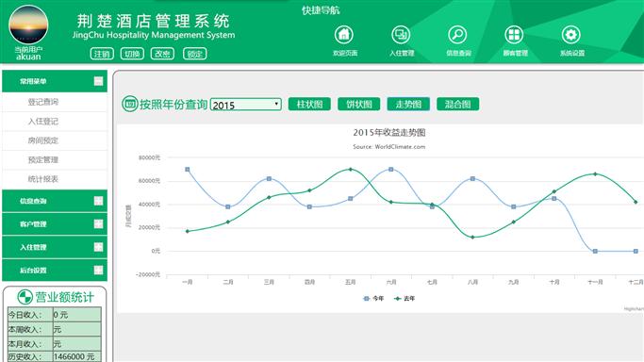Expand the 信息查询 sidebar section

98,201
